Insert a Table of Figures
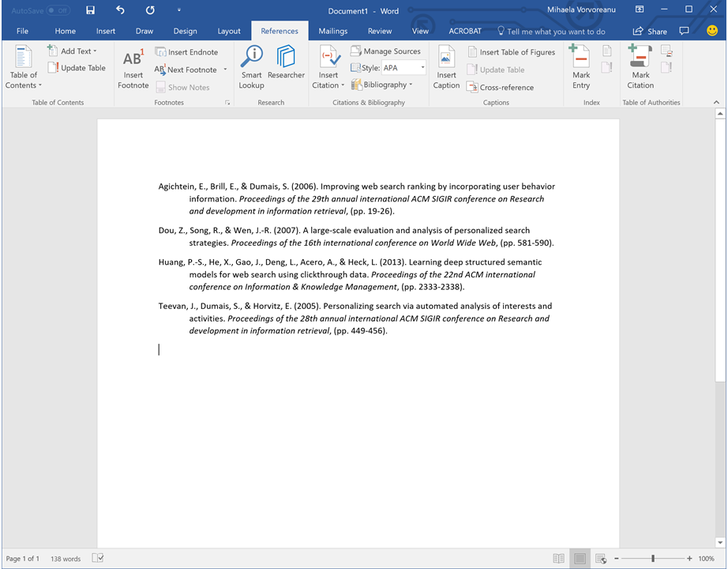 [512, 51]
